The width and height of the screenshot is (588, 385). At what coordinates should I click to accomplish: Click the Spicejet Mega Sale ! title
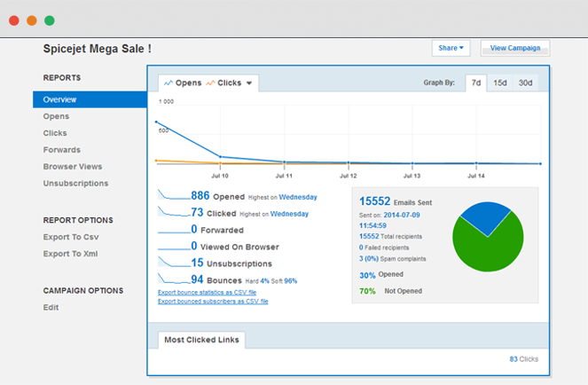pos(98,49)
